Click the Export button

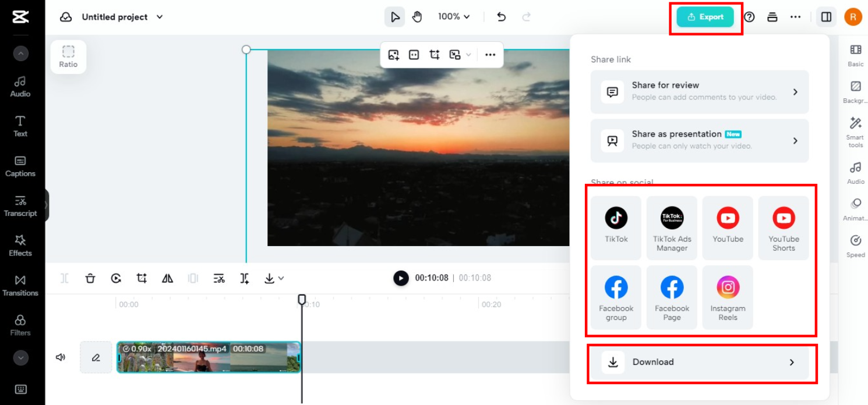tap(705, 17)
